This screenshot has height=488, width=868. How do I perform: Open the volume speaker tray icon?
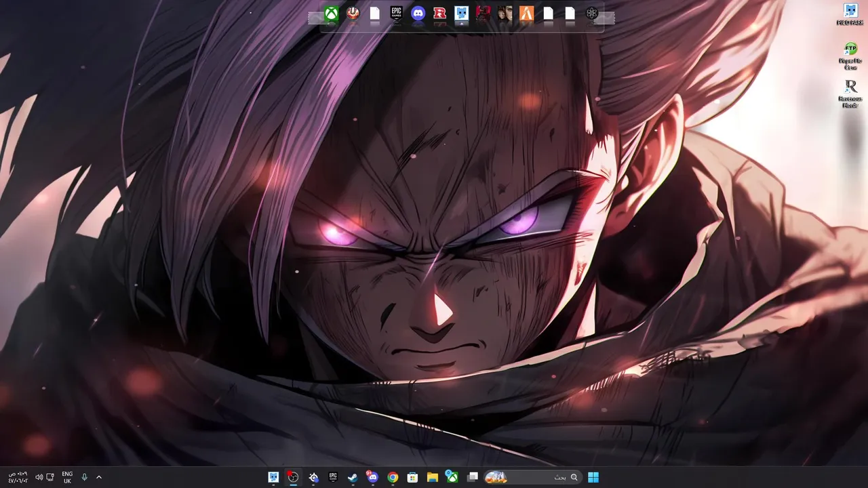(39, 477)
